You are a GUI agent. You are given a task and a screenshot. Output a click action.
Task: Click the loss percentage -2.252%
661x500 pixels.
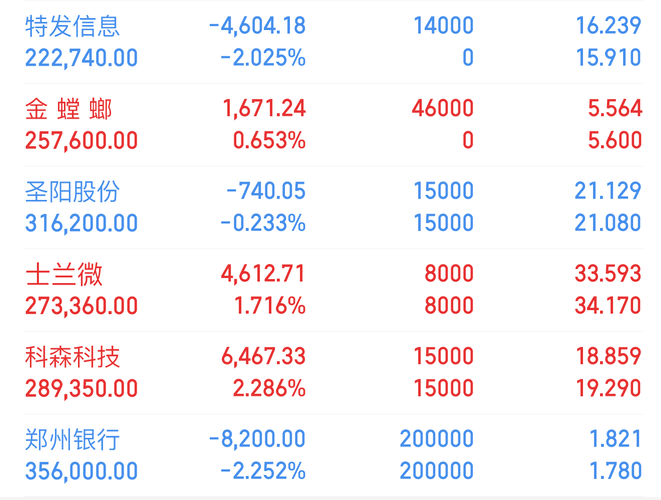263,471
